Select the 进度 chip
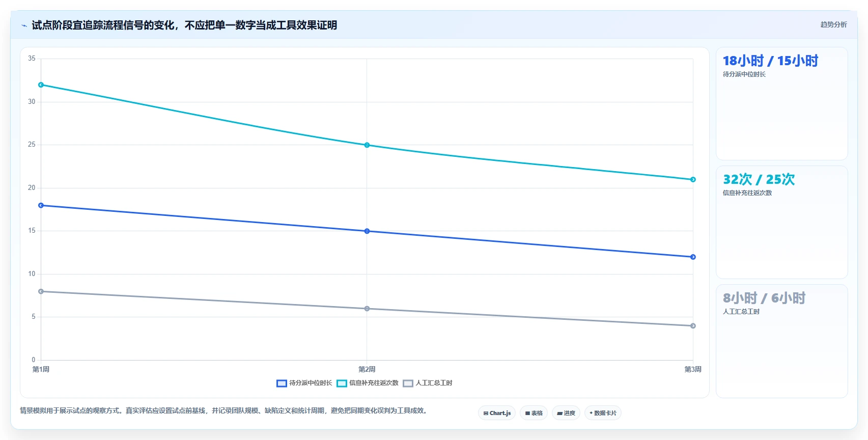Screen dimensions: 868x440 click(x=566, y=413)
